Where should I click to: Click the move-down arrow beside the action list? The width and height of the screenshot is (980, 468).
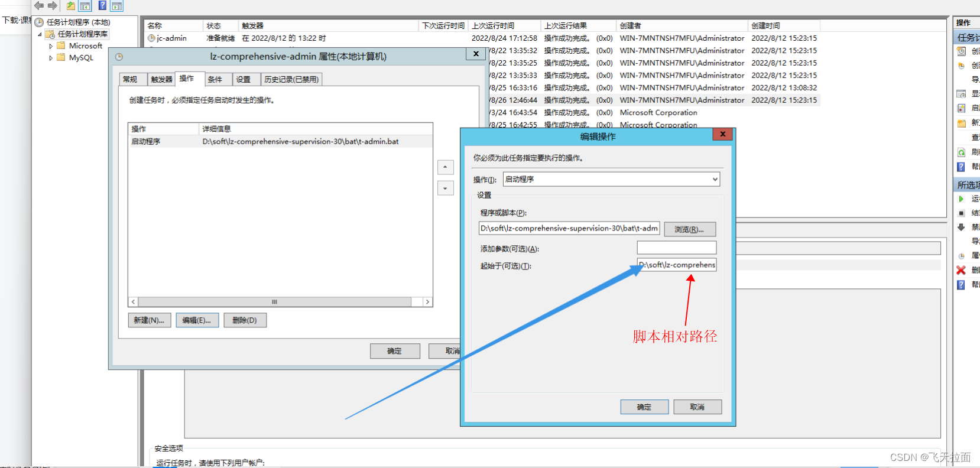(446, 188)
